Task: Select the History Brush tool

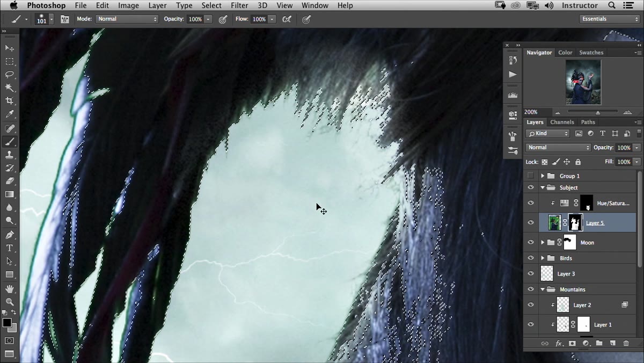Action: [10, 168]
